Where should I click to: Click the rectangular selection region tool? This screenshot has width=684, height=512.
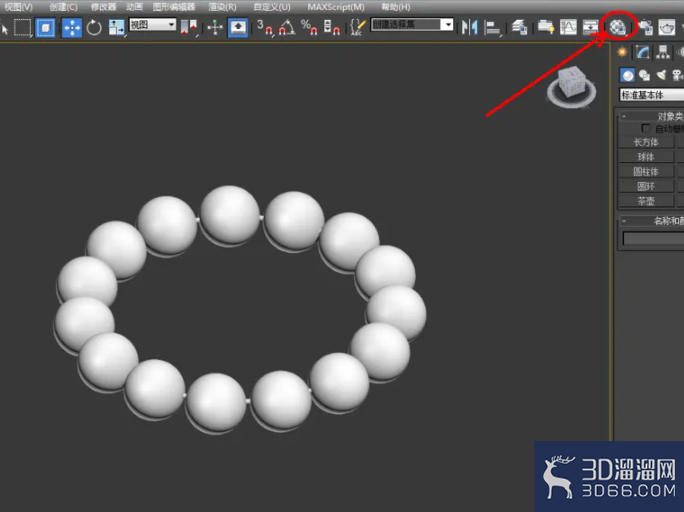pyautogui.click(x=23, y=28)
